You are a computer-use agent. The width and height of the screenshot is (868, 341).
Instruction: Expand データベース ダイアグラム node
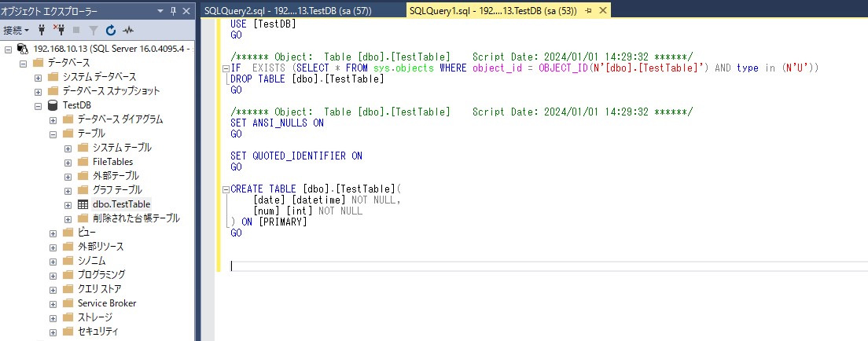(53, 119)
